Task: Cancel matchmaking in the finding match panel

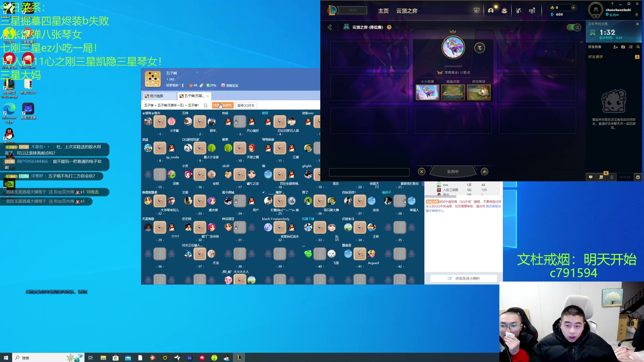Action: [637, 24]
